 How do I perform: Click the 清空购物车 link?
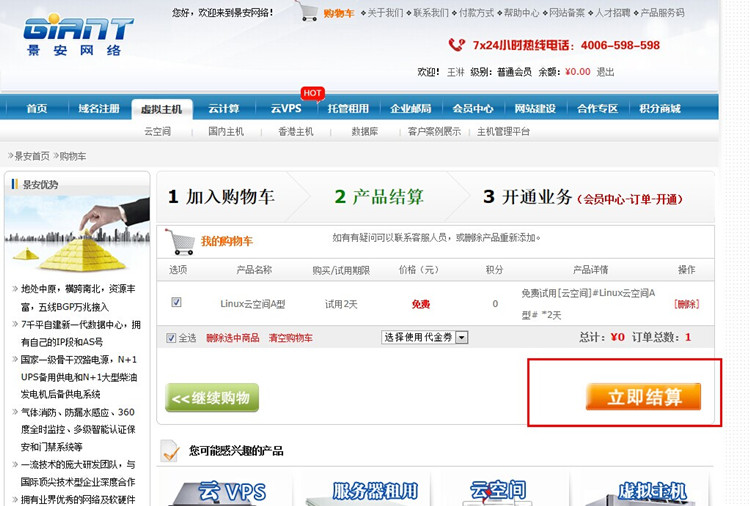(290, 338)
